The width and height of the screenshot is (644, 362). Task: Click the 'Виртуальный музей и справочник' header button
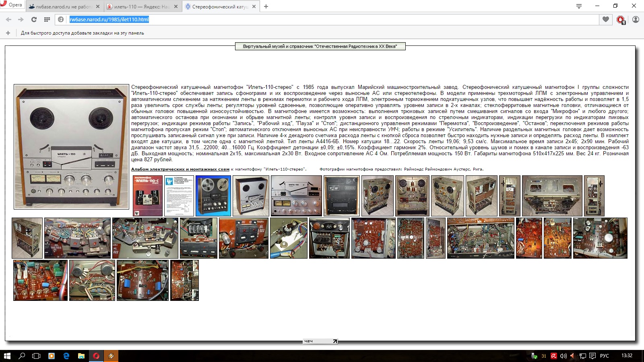click(x=320, y=46)
